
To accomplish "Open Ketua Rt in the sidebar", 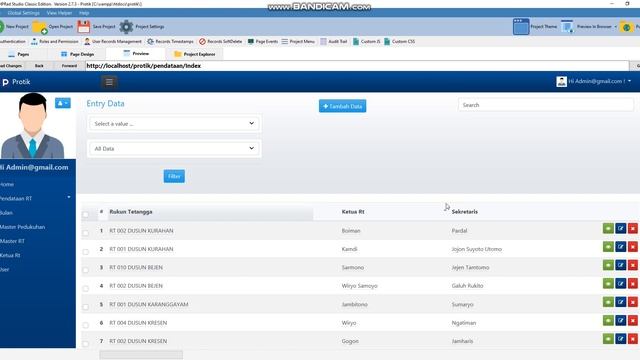I will click(10, 256).
